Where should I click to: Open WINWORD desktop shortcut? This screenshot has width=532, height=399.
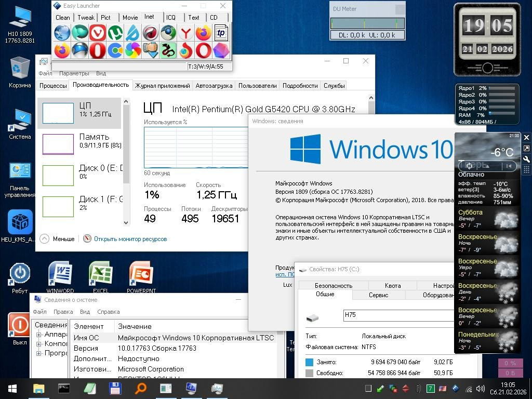click(60, 274)
